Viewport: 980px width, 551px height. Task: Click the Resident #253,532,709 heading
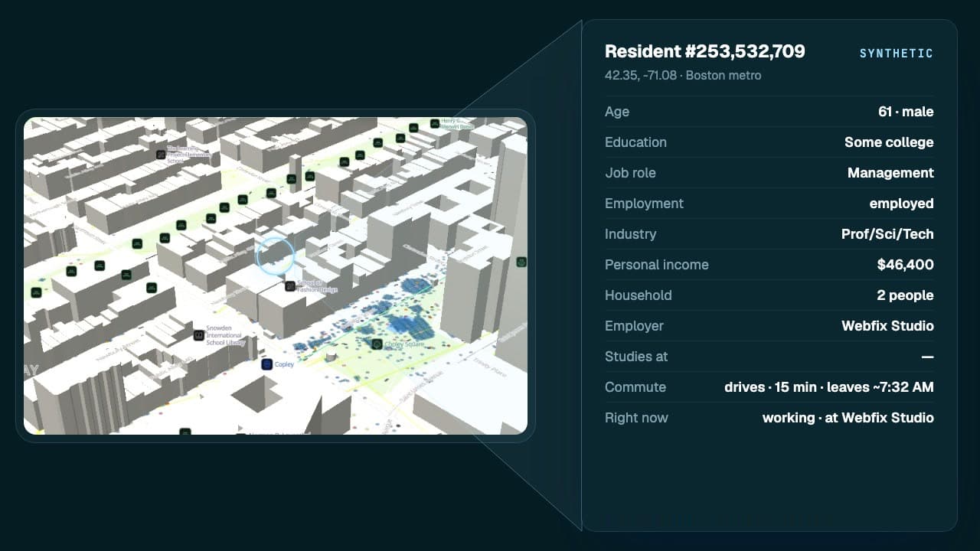pos(705,51)
